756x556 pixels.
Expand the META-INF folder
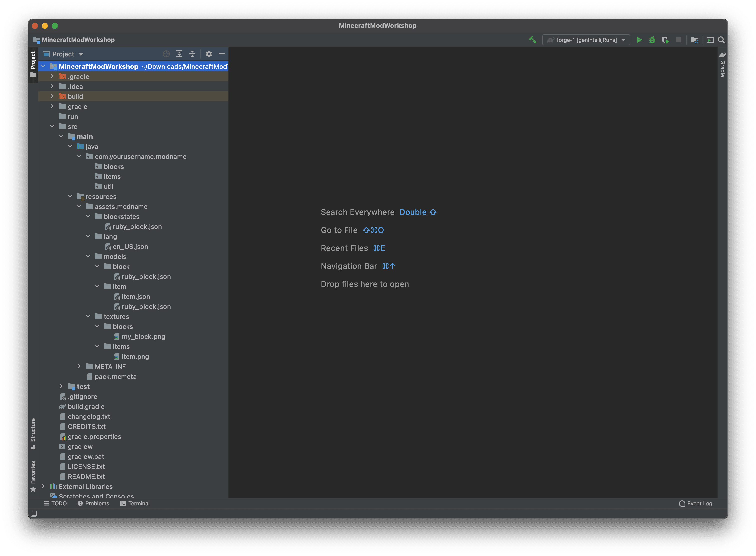79,366
